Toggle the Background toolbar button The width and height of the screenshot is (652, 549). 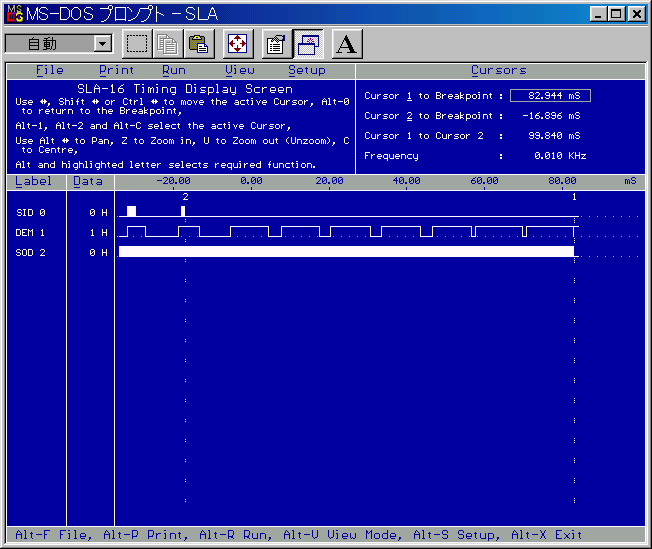pyautogui.click(x=308, y=44)
